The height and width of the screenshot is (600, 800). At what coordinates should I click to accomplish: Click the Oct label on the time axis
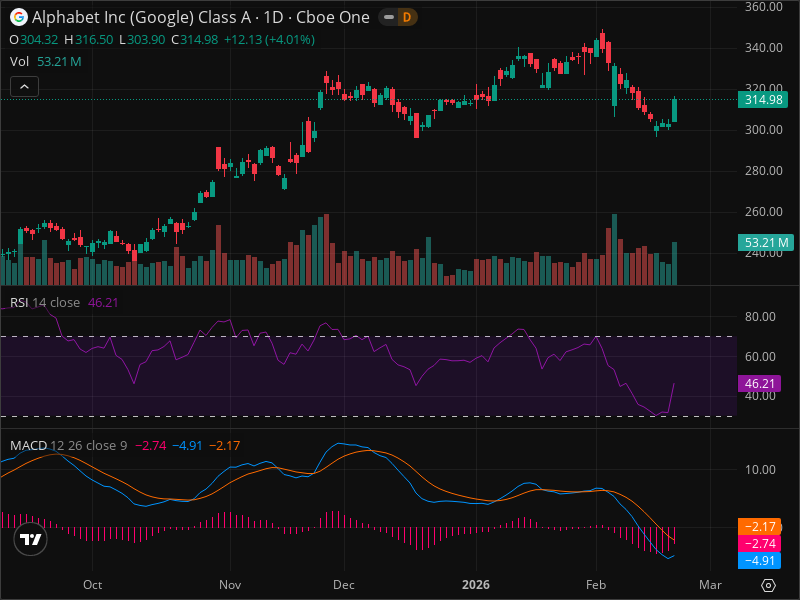pos(92,585)
